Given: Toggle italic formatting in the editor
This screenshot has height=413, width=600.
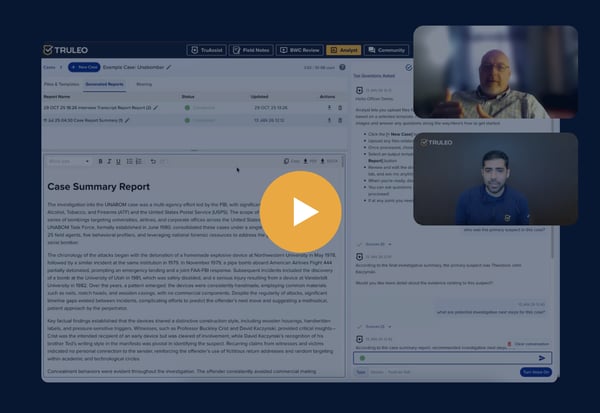Looking at the screenshot, I should 109,162.
